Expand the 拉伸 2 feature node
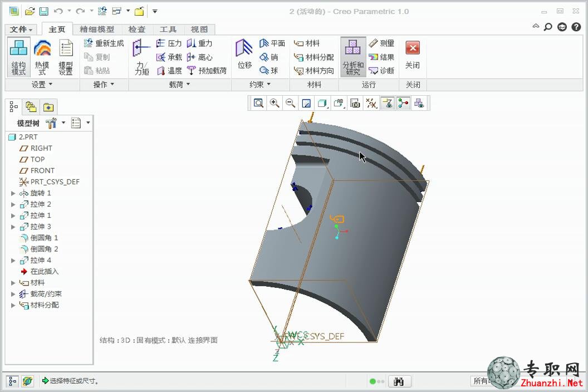Image resolution: width=588 pixels, height=392 pixels. (13, 204)
